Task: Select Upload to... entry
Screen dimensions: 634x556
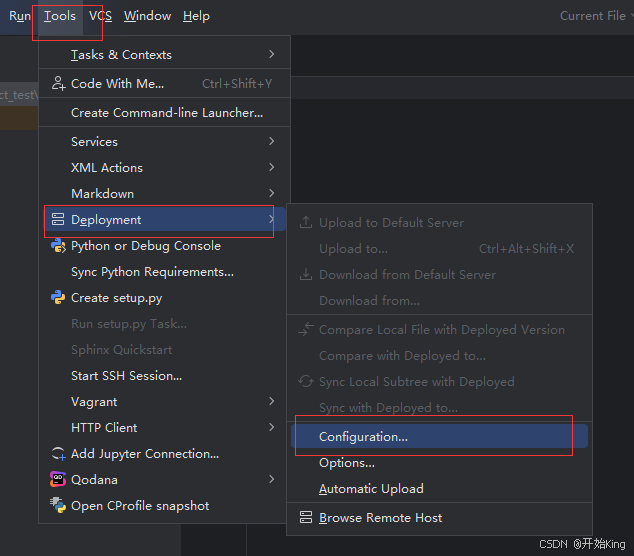Action: (x=353, y=249)
